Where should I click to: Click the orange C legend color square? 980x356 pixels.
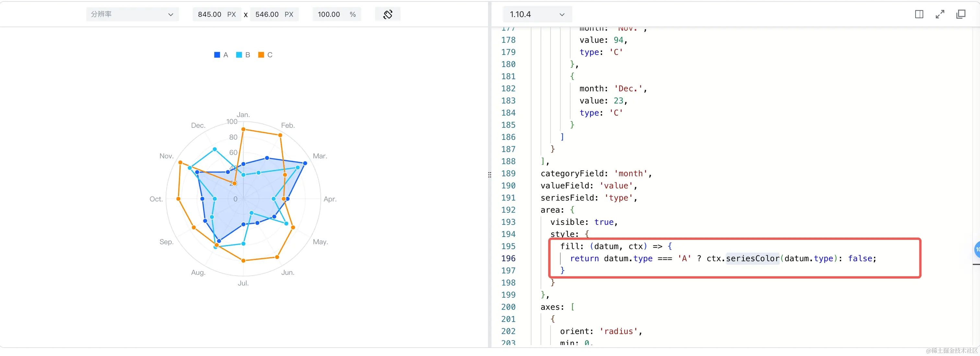tap(261, 55)
